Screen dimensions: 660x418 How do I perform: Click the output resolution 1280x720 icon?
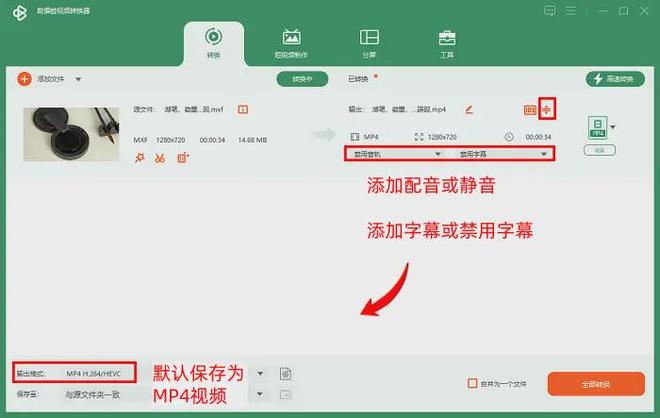[419, 137]
